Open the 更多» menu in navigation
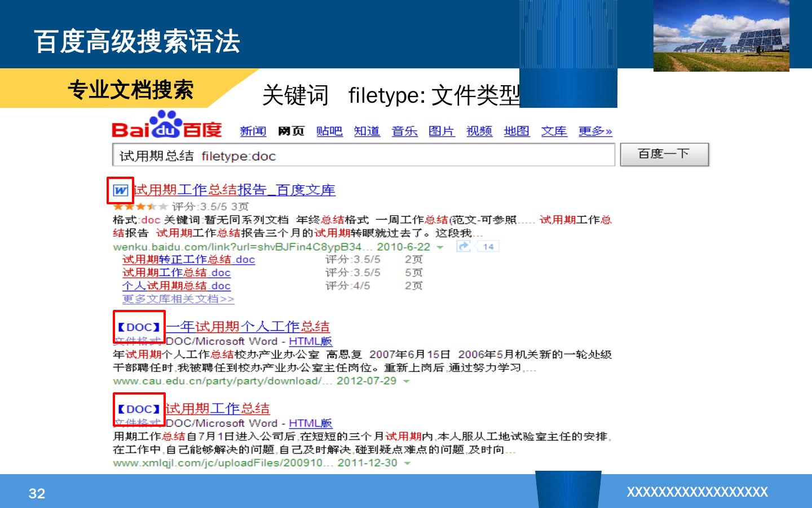The width and height of the screenshot is (812, 508). [595, 131]
